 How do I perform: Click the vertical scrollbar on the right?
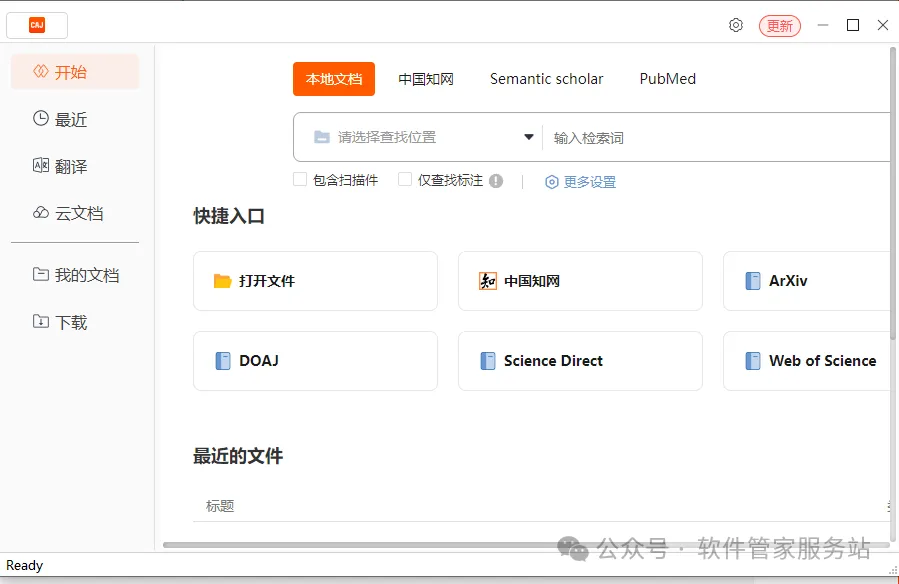coord(893,192)
